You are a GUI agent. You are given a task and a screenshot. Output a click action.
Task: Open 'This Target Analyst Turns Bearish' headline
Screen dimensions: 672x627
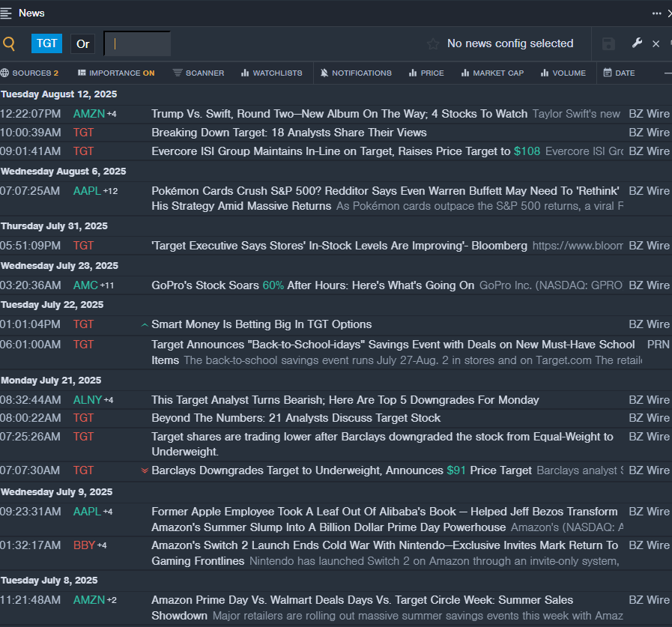(345, 400)
